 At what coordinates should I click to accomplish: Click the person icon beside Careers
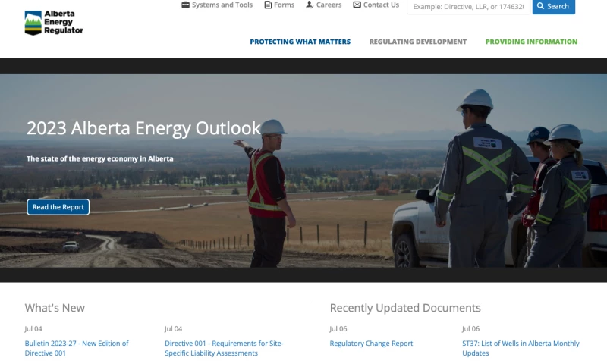click(x=310, y=5)
